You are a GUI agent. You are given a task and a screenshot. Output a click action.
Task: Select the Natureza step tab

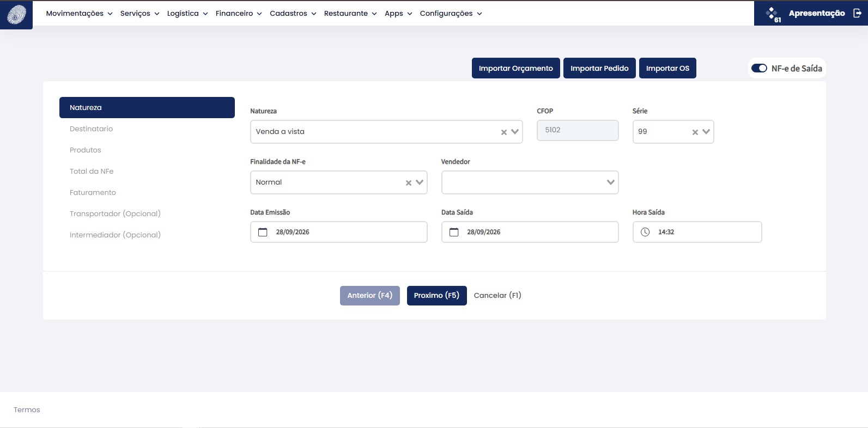click(147, 108)
